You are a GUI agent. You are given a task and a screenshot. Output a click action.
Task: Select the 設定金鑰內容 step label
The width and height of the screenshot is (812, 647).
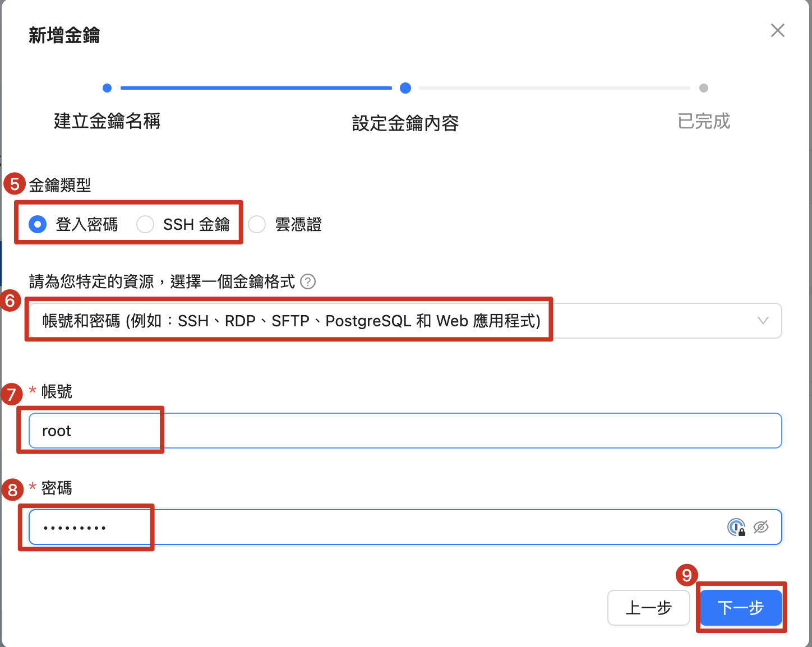[x=405, y=123]
